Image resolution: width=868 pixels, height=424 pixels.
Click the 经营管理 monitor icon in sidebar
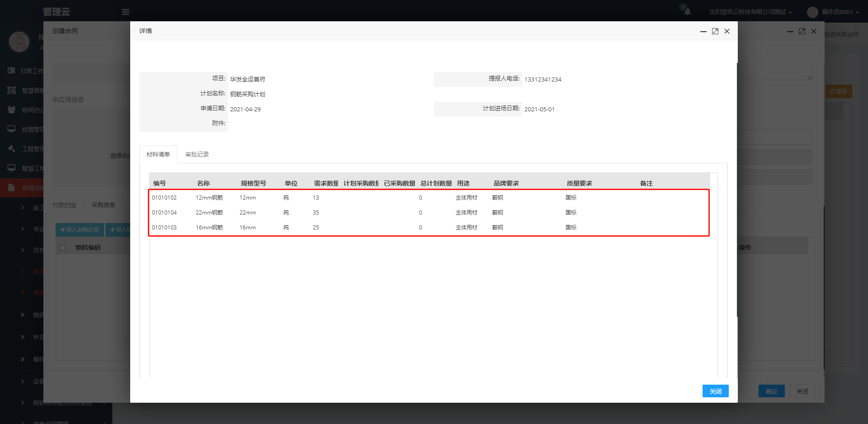[x=12, y=129]
